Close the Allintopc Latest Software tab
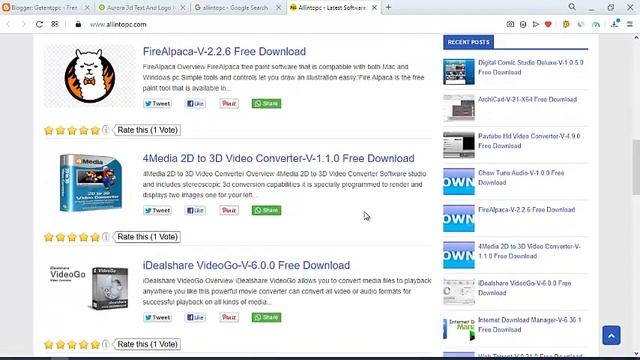Viewport: 640px width, 360px height. coord(374,7)
